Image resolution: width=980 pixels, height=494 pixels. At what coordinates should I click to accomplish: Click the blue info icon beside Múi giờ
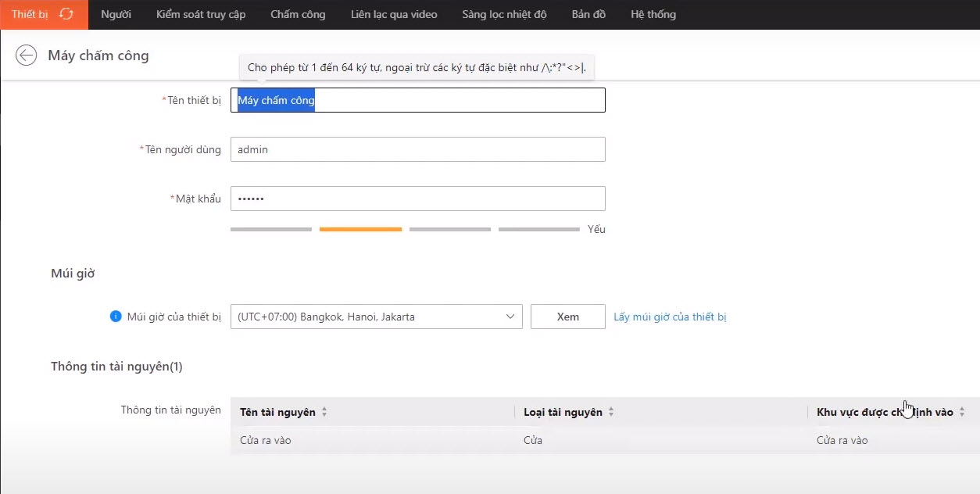[116, 317]
